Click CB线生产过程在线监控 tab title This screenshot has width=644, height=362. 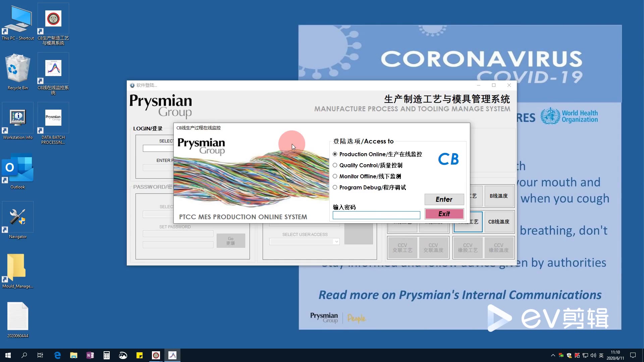[198, 128]
